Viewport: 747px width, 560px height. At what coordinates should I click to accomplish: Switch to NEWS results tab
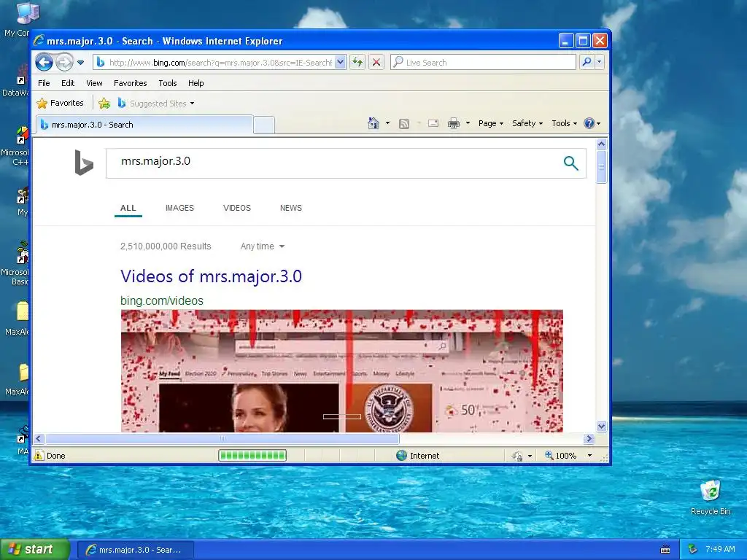[x=290, y=208]
